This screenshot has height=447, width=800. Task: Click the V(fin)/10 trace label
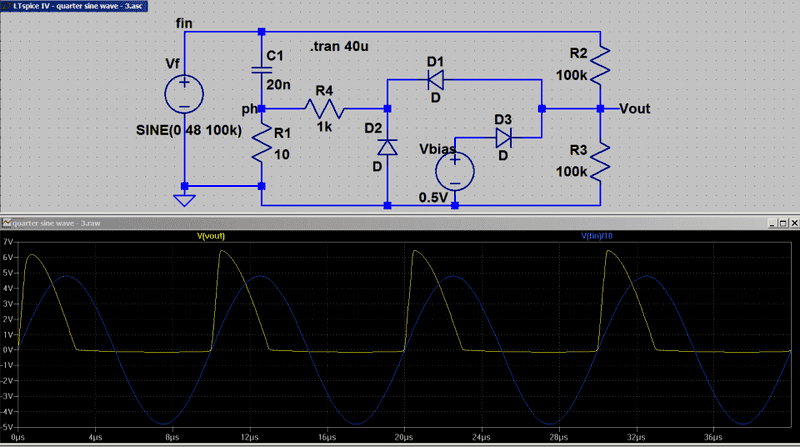click(596, 236)
